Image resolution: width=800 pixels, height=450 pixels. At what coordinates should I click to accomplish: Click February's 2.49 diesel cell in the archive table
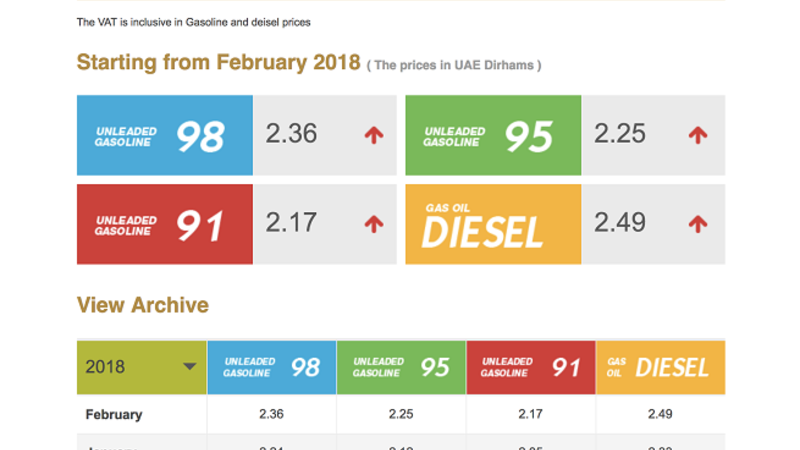(x=660, y=414)
